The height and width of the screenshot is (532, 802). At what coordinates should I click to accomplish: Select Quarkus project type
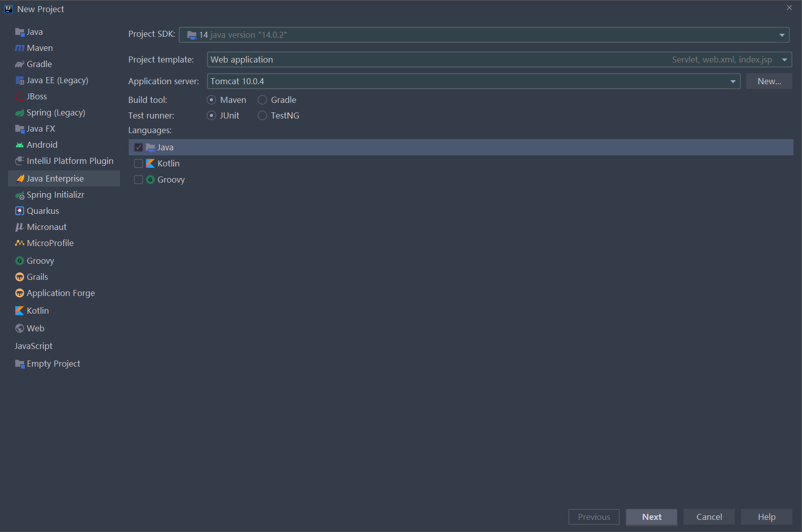tap(64, 211)
